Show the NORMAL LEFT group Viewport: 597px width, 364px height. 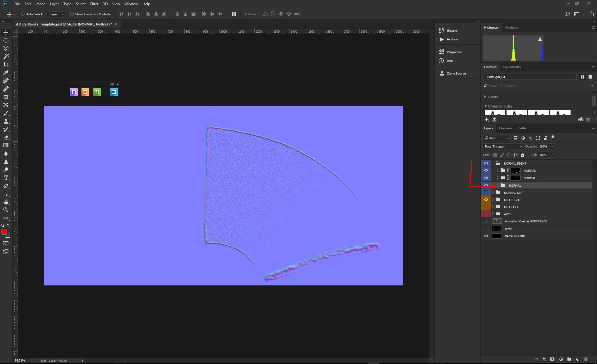coord(486,193)
